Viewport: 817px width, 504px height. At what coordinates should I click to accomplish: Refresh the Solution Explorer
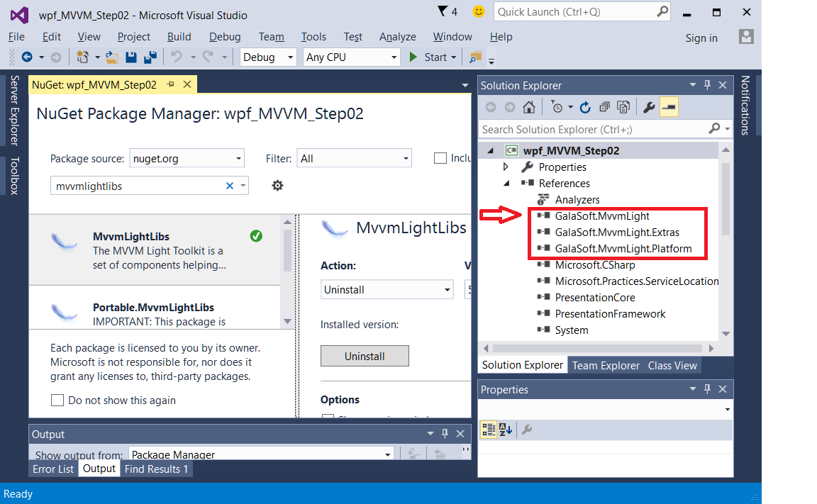(x=585, y=107)
